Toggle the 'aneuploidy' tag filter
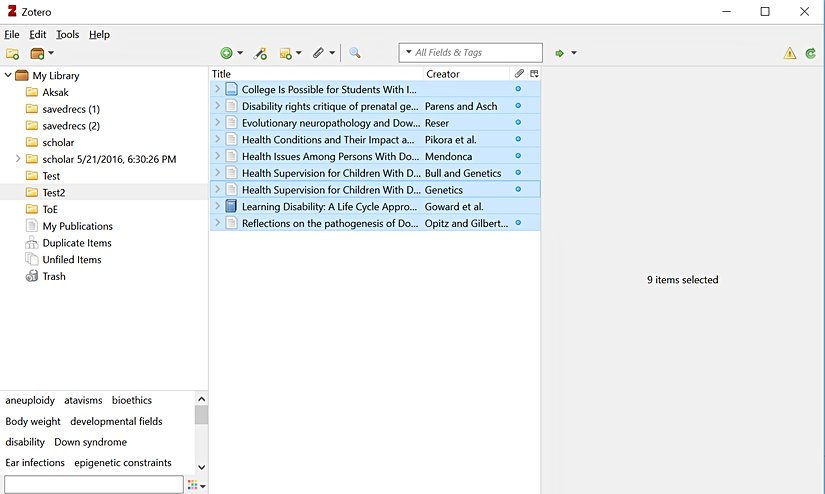The image size is (825, 494). pyautogui.click(x=30, y=400)
